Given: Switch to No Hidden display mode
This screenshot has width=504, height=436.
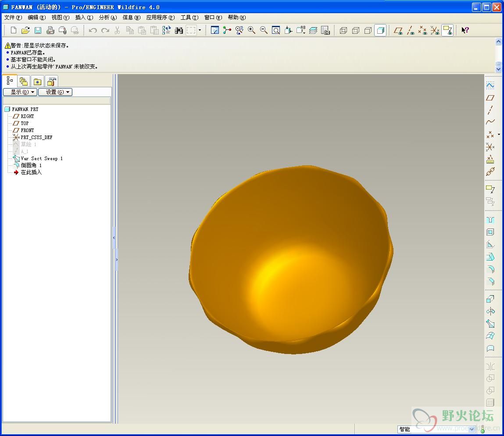Looking at the screenshot, I should (x=368, y=30).
